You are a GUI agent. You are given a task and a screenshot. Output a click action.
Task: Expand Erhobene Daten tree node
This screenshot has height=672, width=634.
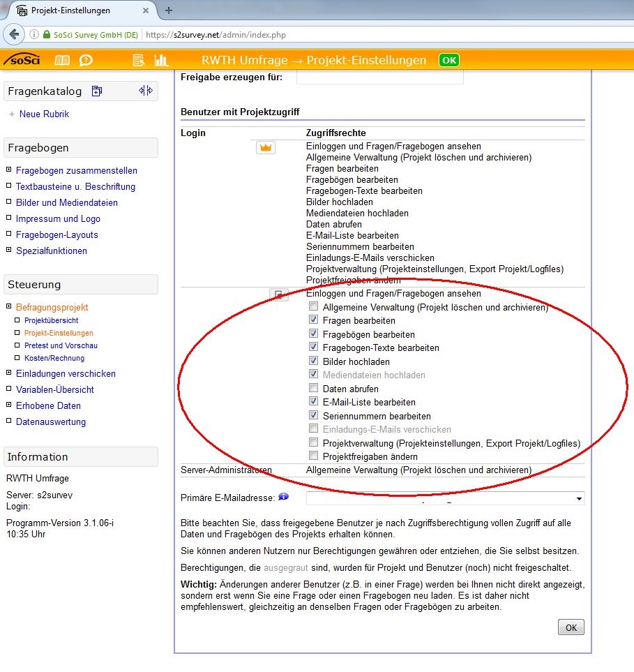pos(8,405)
